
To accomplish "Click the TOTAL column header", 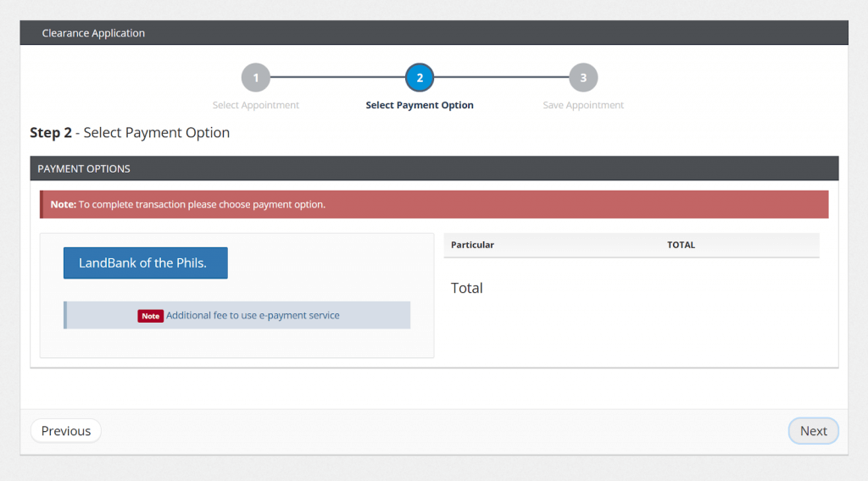I will tap(681, 245).
